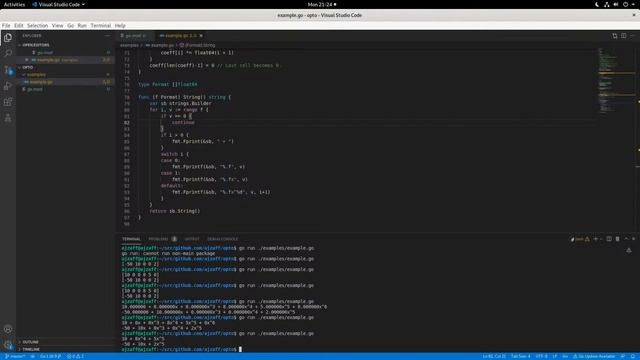Image resolution: width=640 pixels, height=360 pixels.
Task: Open the Terminal menu
Action: click(101, 25)
